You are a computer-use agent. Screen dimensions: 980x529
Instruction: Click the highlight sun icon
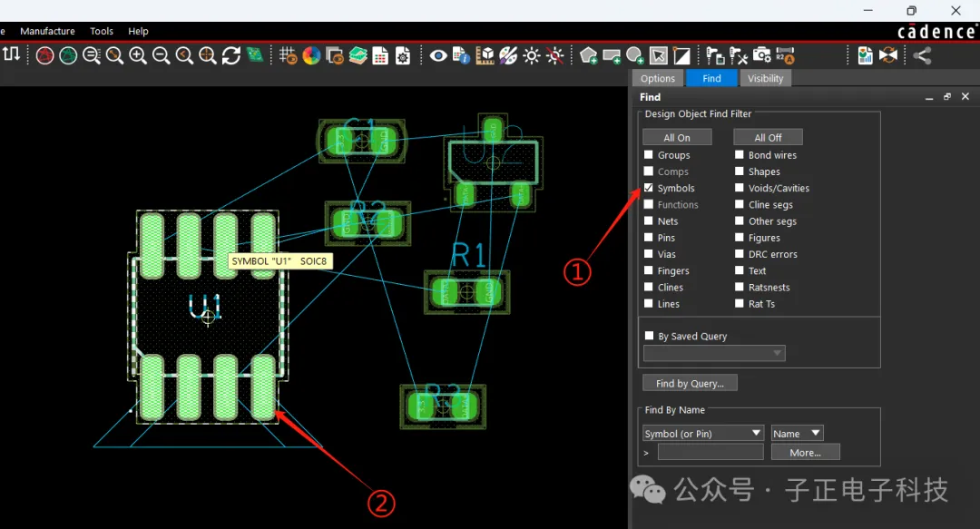[x=531, y=55]
